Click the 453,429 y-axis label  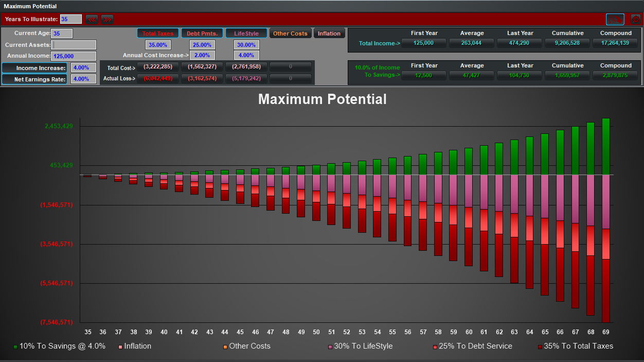pos(61,165)
